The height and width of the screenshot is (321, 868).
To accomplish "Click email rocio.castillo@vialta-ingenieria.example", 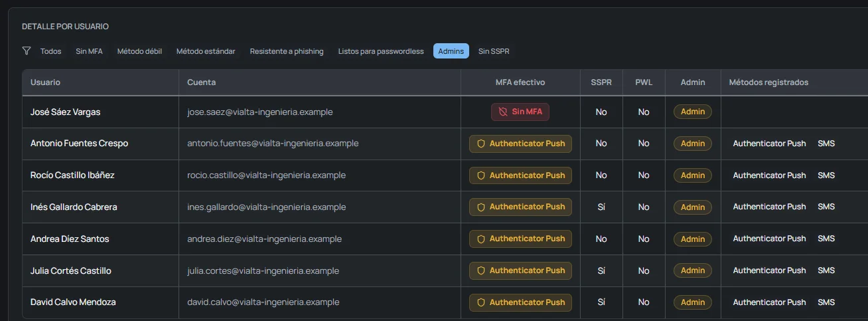I will click(266, 175).
